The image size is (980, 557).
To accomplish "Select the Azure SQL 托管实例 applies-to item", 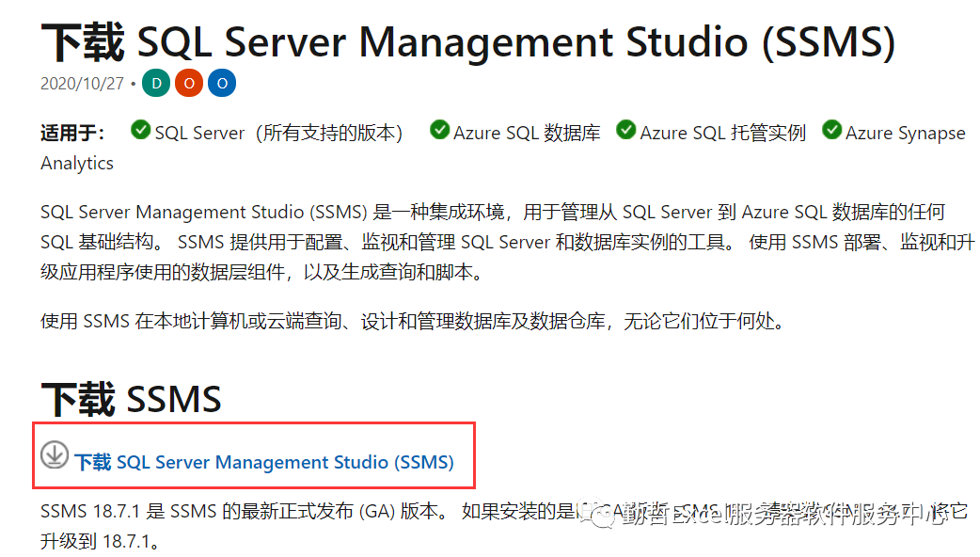I will [x=723, y=133].
